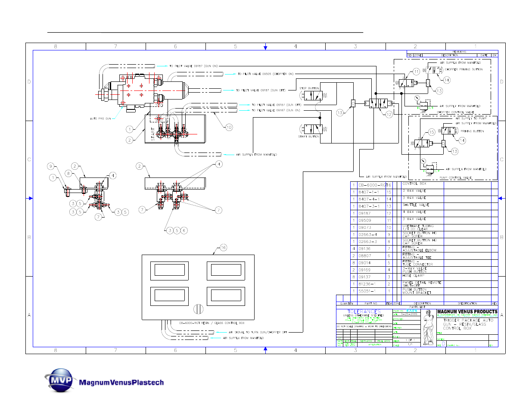Viewport: 532px width, 411px height.
Task: Click AIR SIGNAL TO TURN GUN/CHOPPER OFF label
Action: coord(258,333)
